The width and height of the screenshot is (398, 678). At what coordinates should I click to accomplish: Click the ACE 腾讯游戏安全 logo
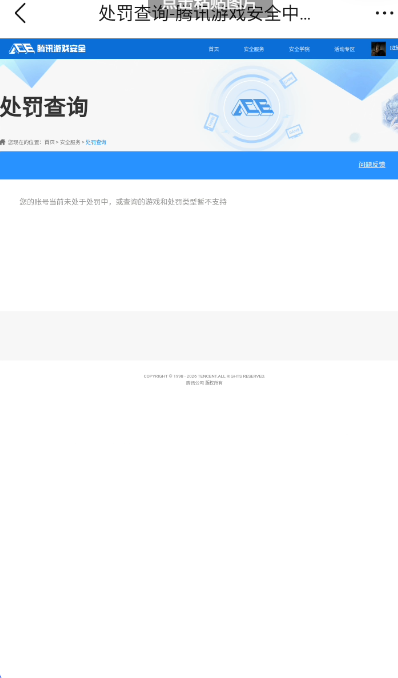coord(47,49)
